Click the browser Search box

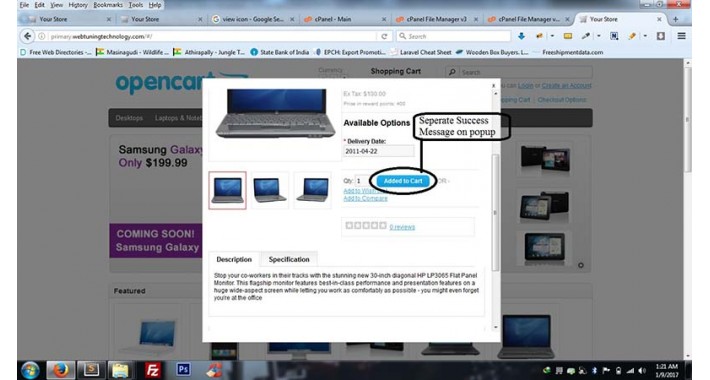tap(453, 36)
